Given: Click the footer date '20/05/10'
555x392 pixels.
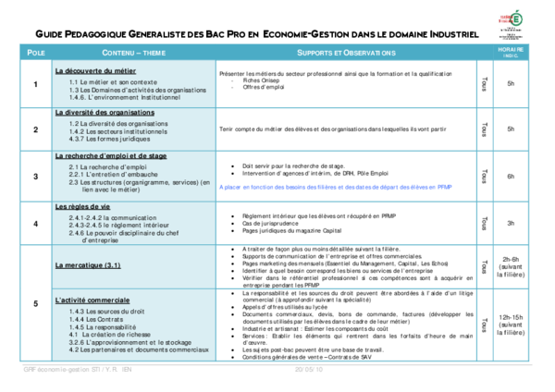Looking at the screenshot, I should 309,370.
